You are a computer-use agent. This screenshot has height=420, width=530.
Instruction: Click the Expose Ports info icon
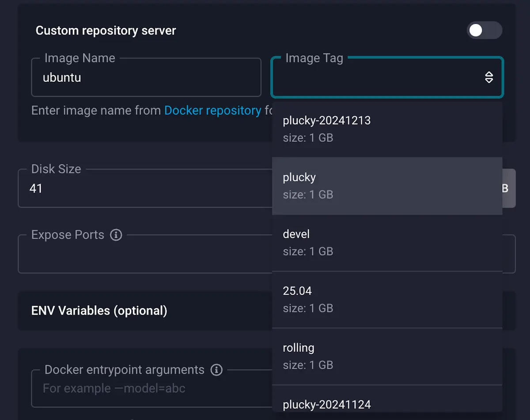[116, 235]
